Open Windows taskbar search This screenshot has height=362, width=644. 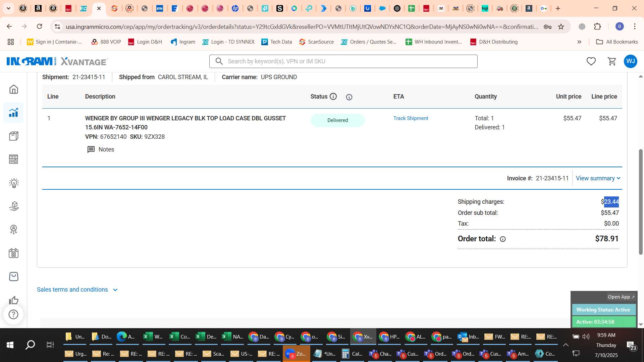tap(30, 345)
